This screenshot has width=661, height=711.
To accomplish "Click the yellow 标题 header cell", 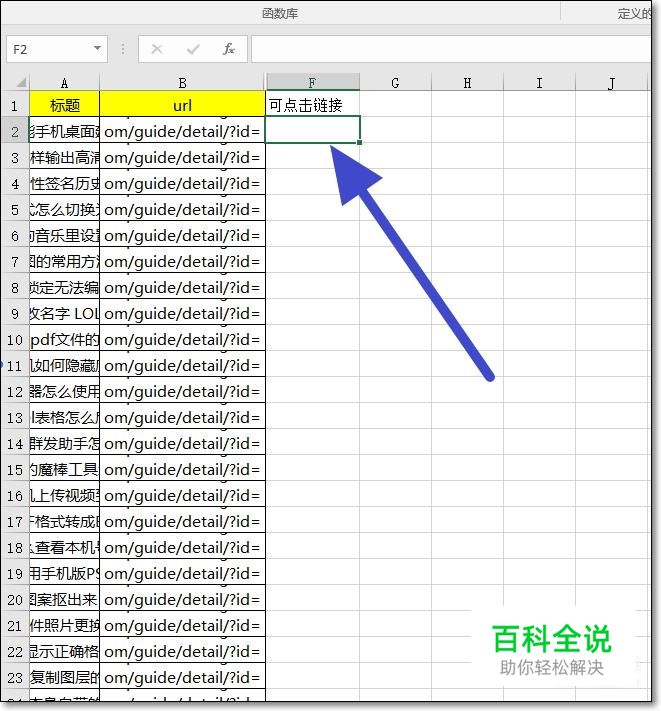I will (x=64, y=105).
